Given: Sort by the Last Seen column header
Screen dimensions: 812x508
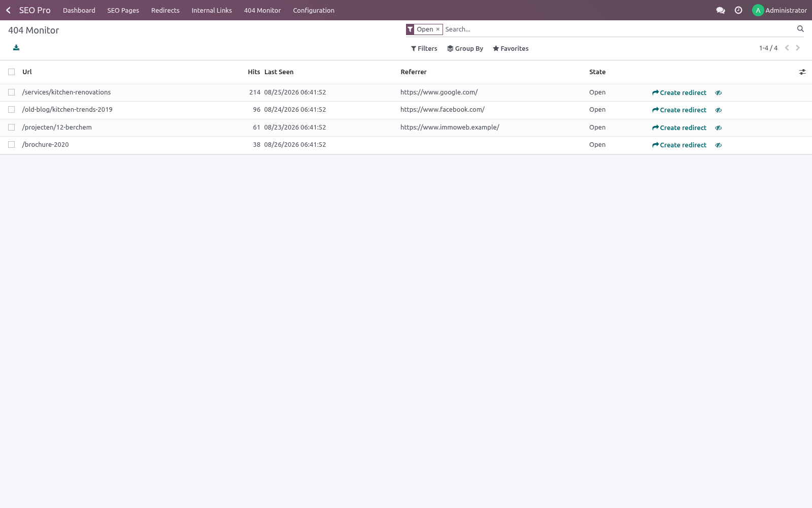Looking at the screenshot, I should [279, 72].
